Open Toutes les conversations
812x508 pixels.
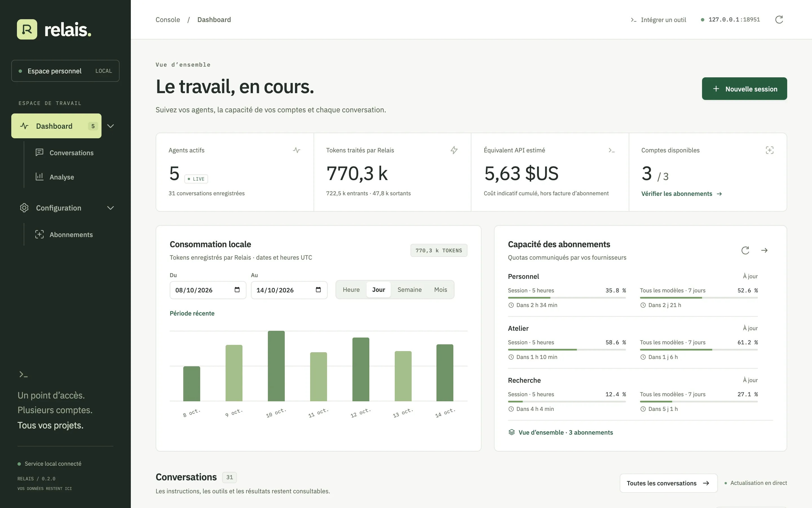point(668,483)
